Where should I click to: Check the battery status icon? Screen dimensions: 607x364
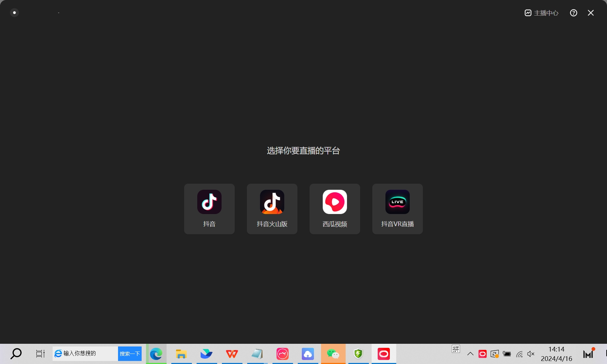(x=507, y=354)
